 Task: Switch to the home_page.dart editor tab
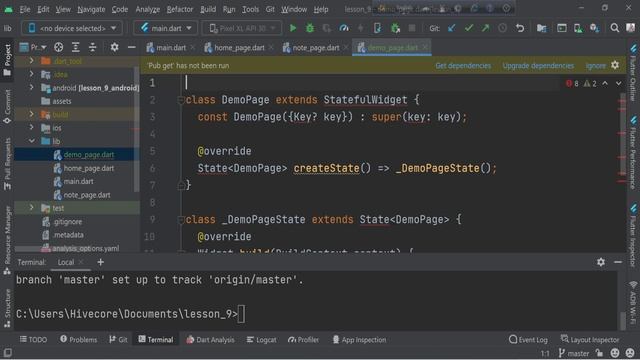pos(239,48)
